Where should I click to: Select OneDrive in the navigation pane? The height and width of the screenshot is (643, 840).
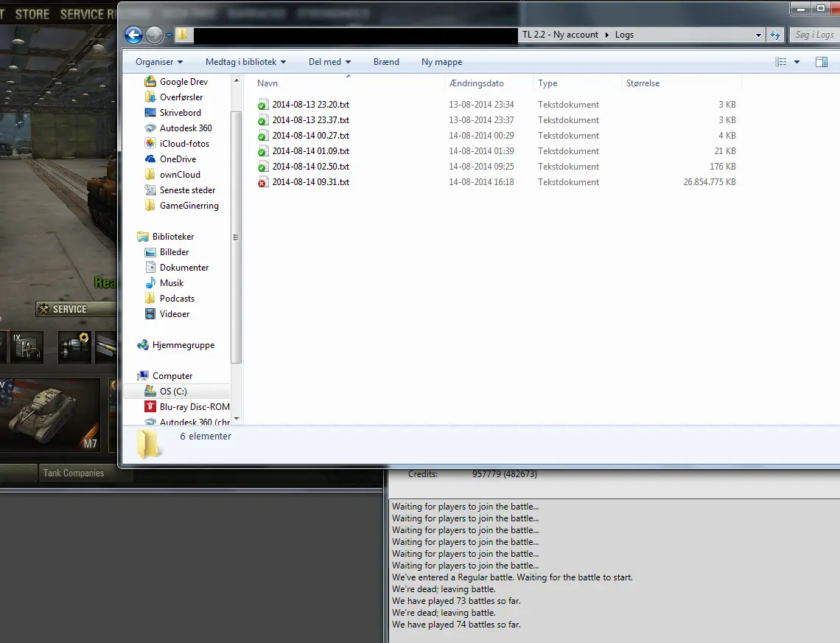[x=178, y=159]
